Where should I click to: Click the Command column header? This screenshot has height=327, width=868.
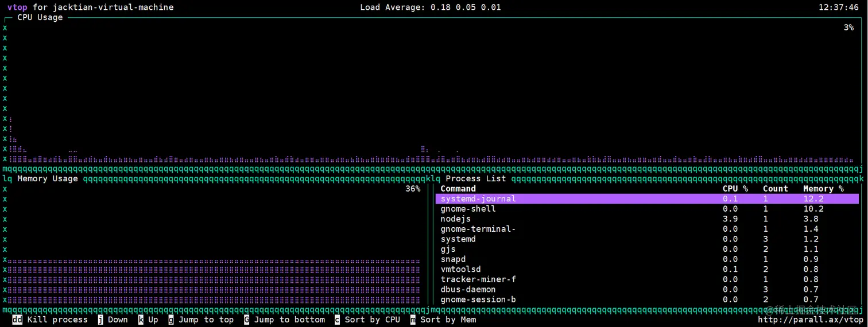click(458, 189)
